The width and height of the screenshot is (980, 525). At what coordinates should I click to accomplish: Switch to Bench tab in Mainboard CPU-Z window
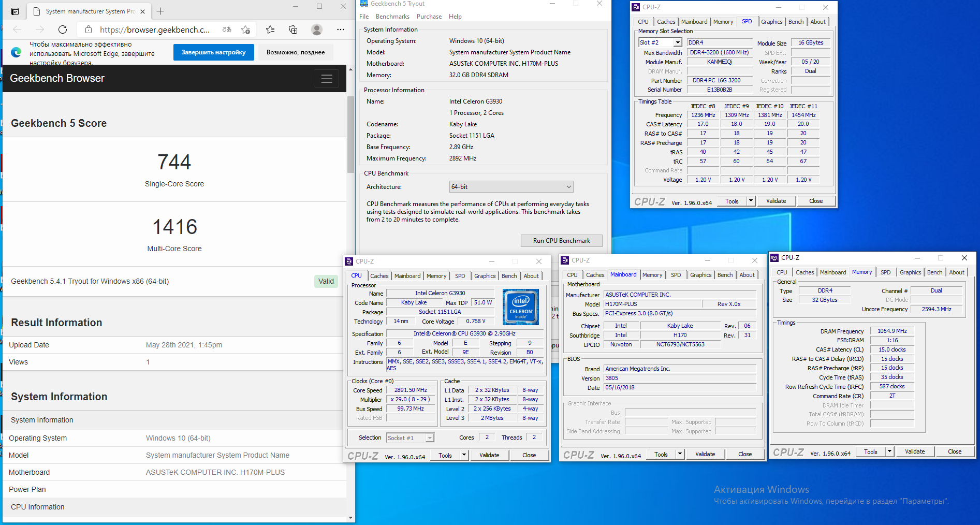725,275
